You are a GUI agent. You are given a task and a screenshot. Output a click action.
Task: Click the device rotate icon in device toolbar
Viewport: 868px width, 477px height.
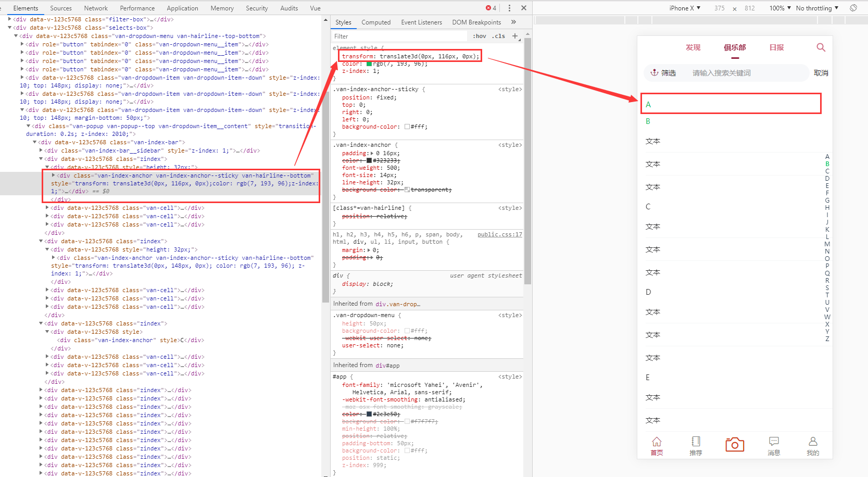(x=853, y=8)
